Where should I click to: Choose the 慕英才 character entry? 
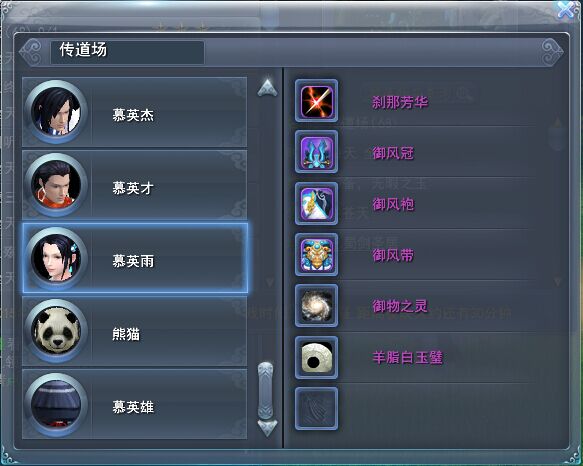(x=135, y=185)
